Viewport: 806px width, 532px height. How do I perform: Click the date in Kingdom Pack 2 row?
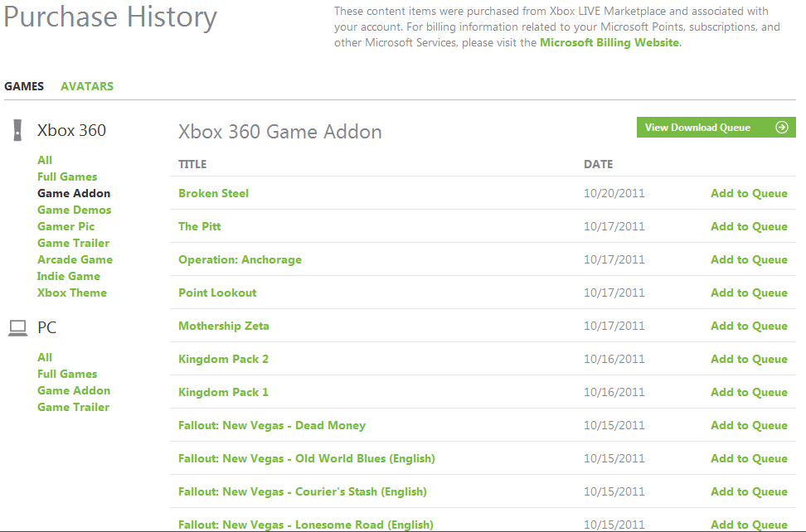click(x=614, y=359)
